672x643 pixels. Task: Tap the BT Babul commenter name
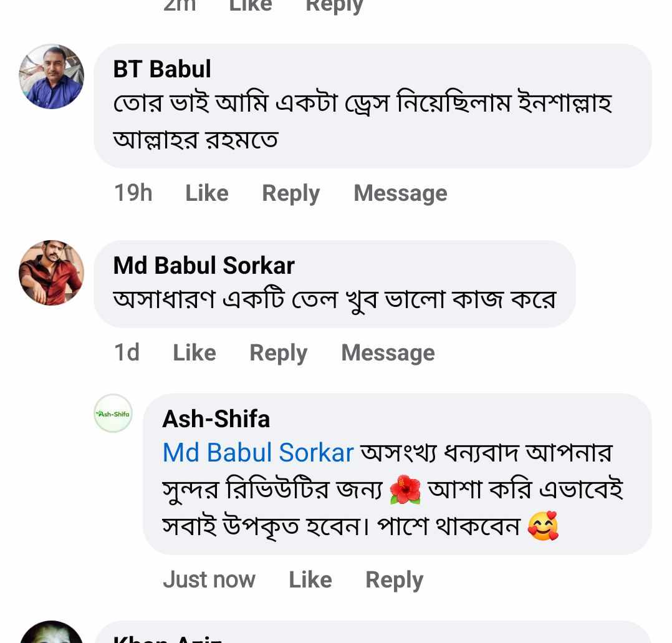162,69
